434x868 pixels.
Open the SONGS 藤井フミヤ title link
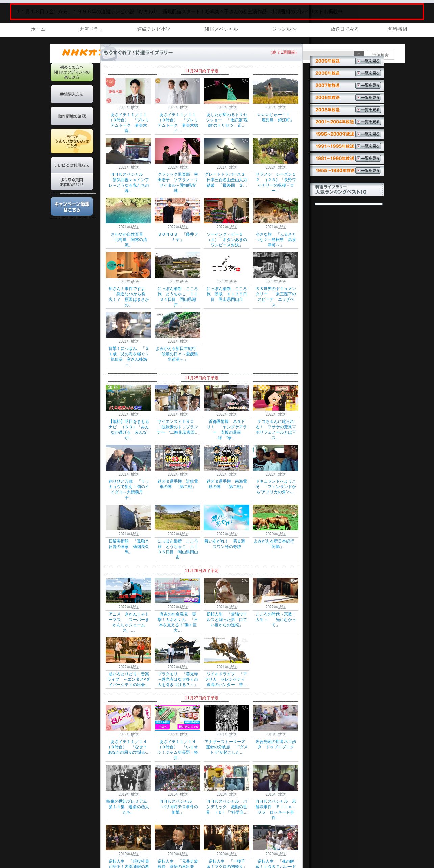(x=177, y=237)
